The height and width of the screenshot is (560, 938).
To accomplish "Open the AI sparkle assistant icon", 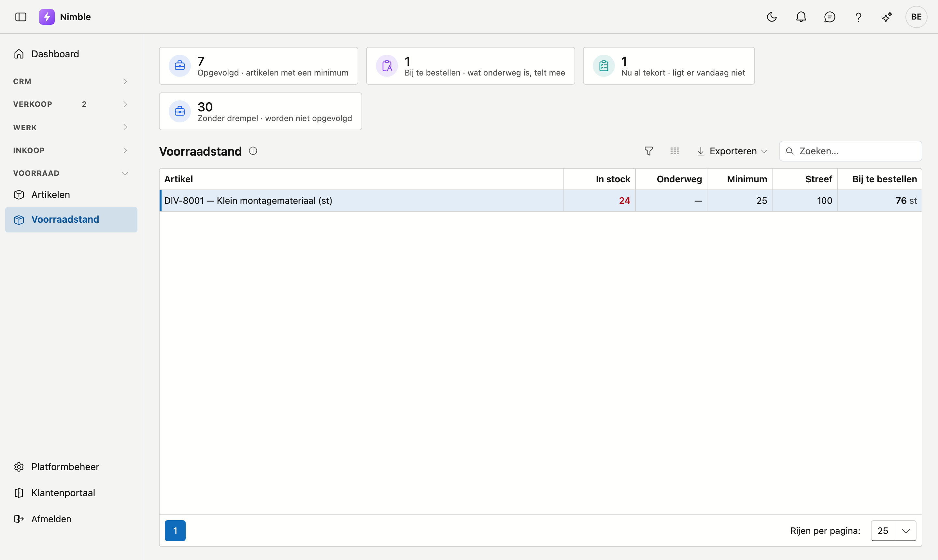I will [887, 17].
